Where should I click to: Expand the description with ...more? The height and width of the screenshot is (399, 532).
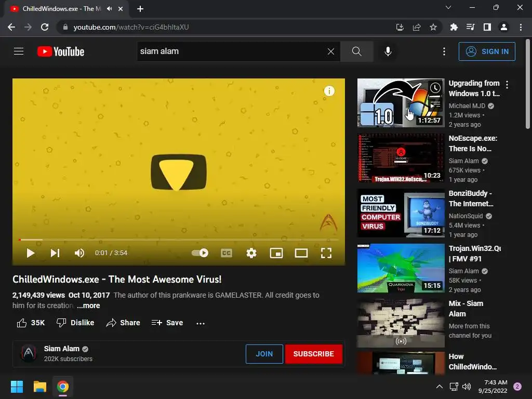[88, 305]
